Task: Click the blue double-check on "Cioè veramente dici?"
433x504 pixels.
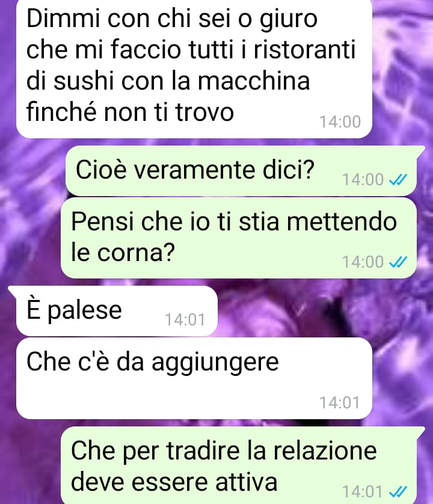Action: click(398, 180)
